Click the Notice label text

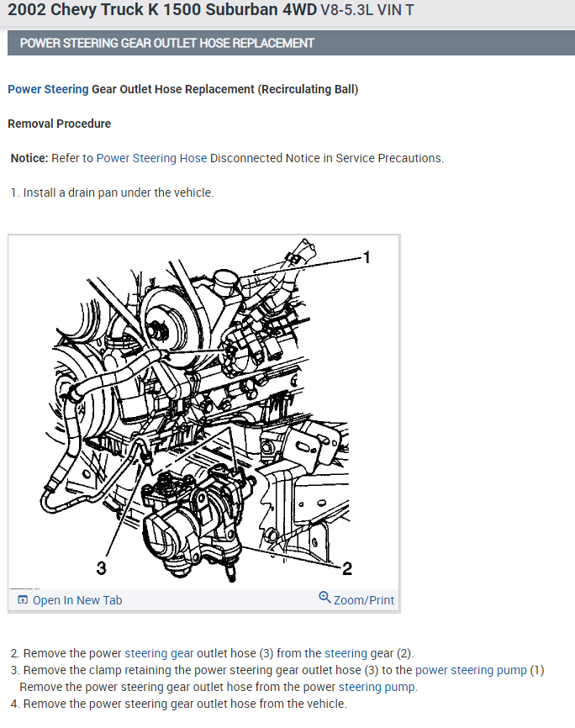pyautogui.click(x=29, y=158)
